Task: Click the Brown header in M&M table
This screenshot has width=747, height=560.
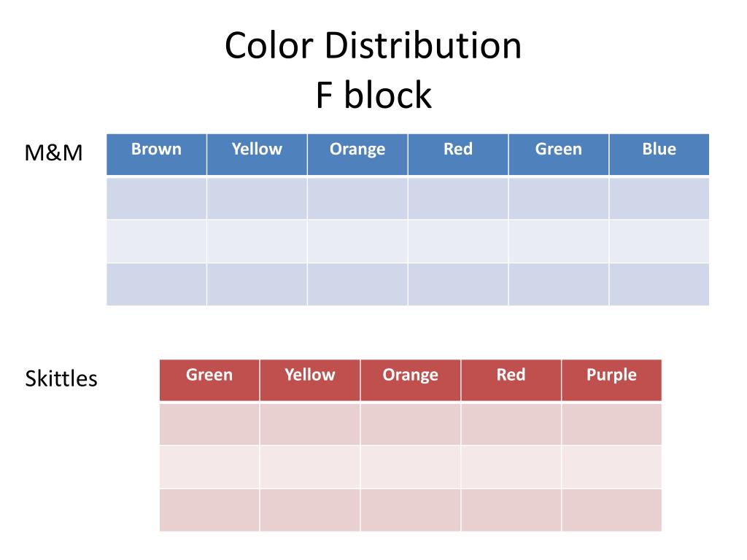Action: click(x=156, y=149)
